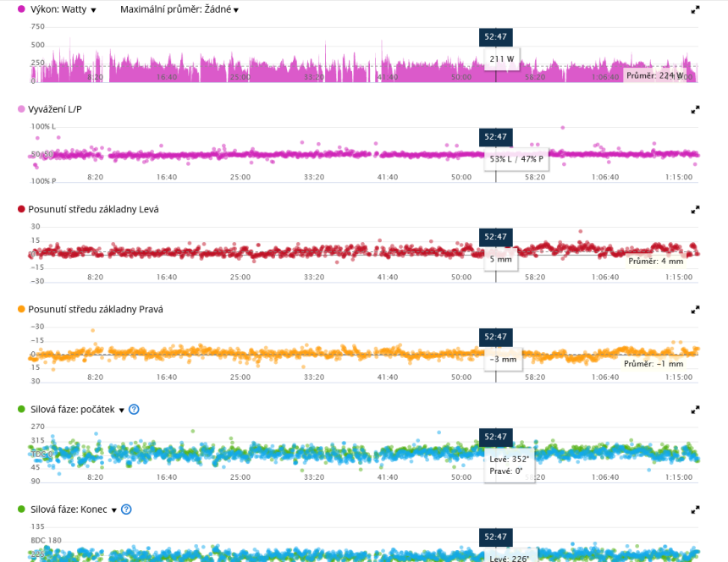Click 16:40 on Silová fáze: počátek time axis

[x=166, y=477]
